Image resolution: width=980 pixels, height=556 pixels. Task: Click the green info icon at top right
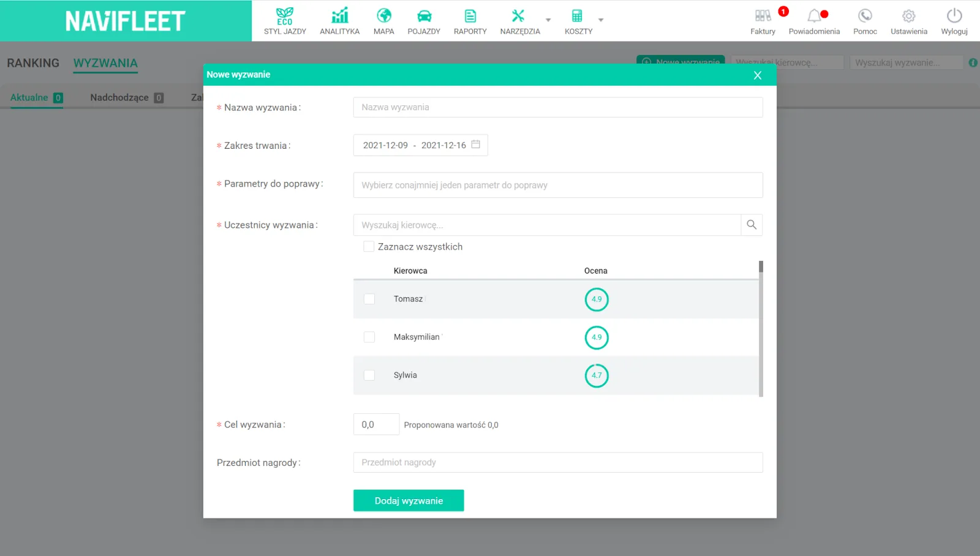click(x=973, y=62)
